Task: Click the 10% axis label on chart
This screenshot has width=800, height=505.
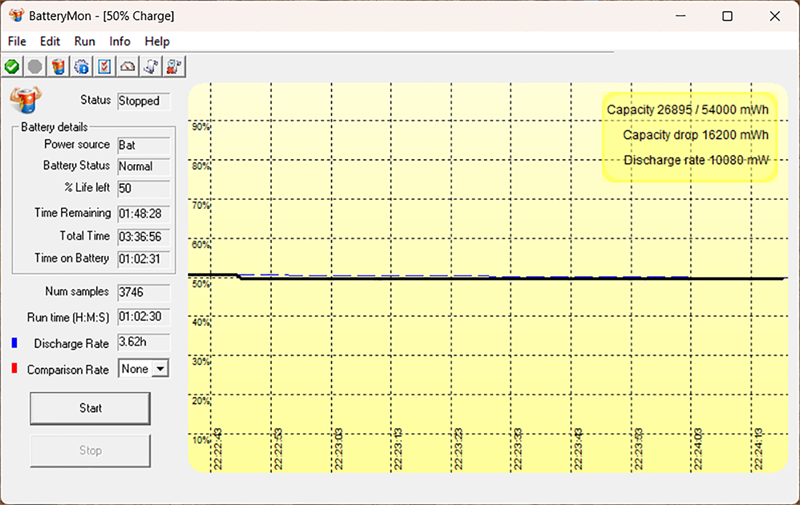Action: point(201,440)
